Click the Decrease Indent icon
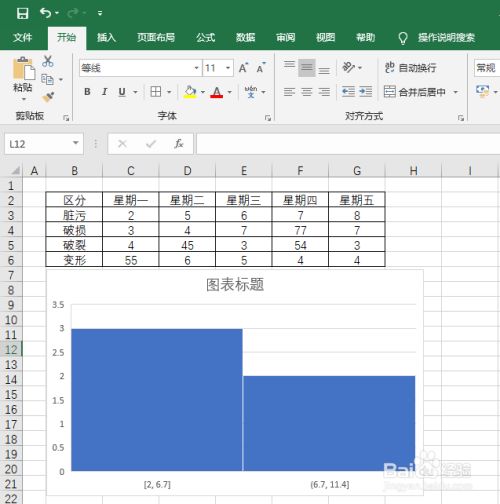The image size is (500, 504). point(349,92)
